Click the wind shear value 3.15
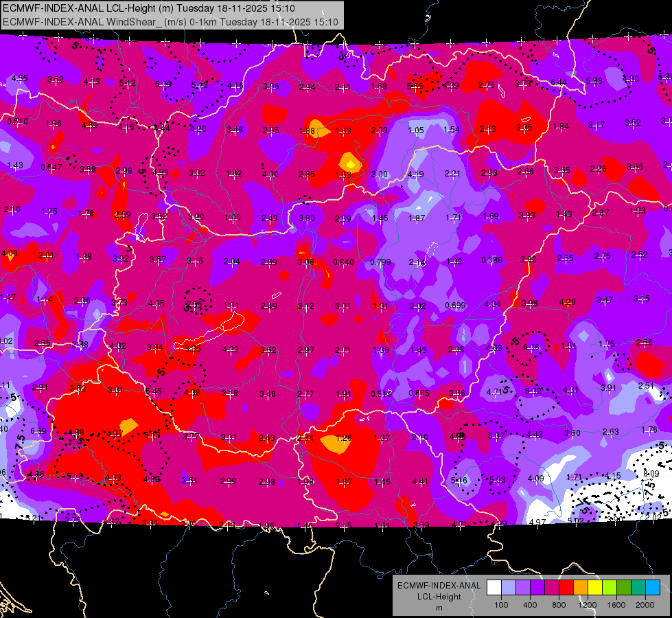Viewport: 672px width, 618px height. point(642,299)
